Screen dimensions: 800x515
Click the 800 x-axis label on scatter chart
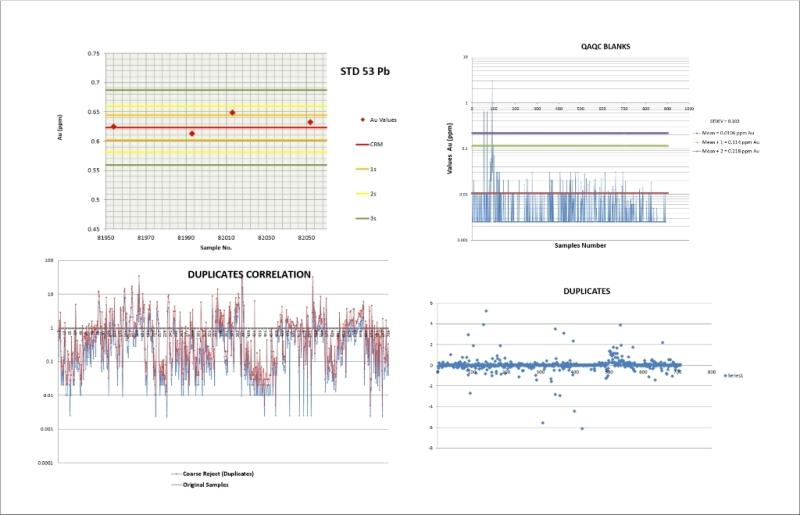[711, 372]
